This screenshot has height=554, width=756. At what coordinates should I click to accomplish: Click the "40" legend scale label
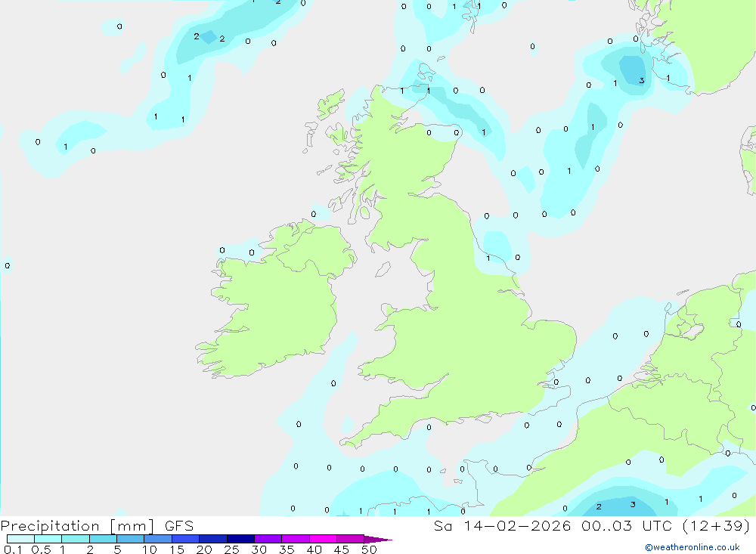314,549
